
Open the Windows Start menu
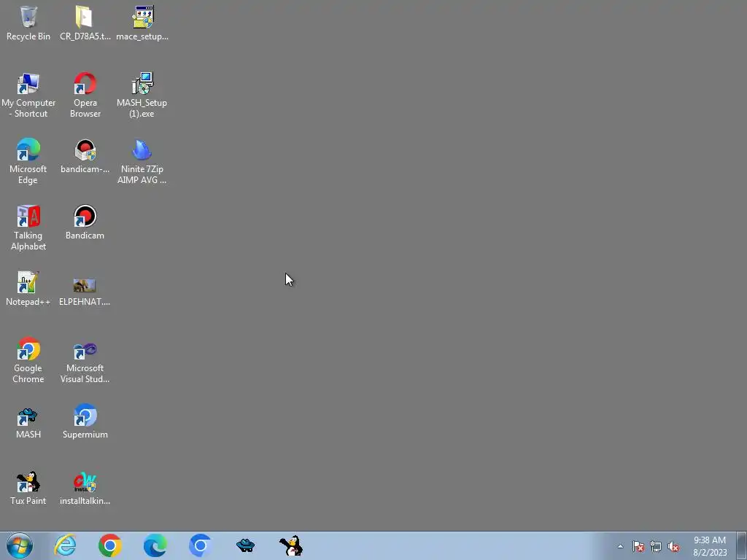tap(20, 545)
